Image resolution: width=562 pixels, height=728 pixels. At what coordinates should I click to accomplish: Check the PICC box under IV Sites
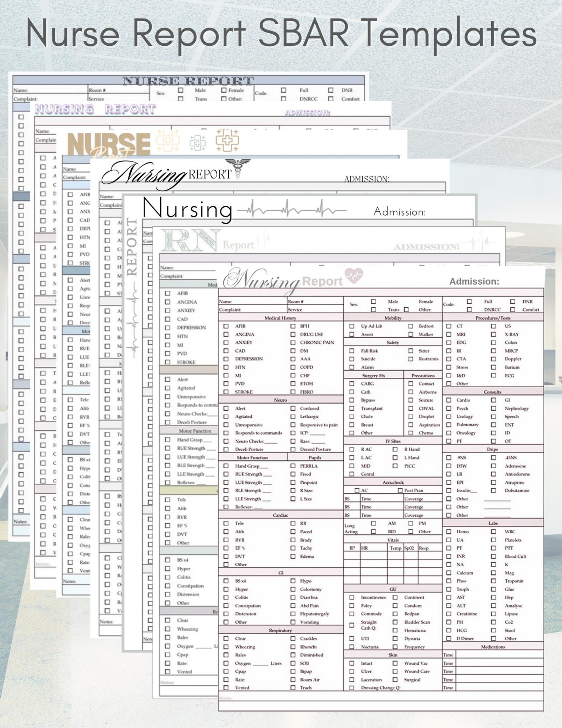(395, 466)
